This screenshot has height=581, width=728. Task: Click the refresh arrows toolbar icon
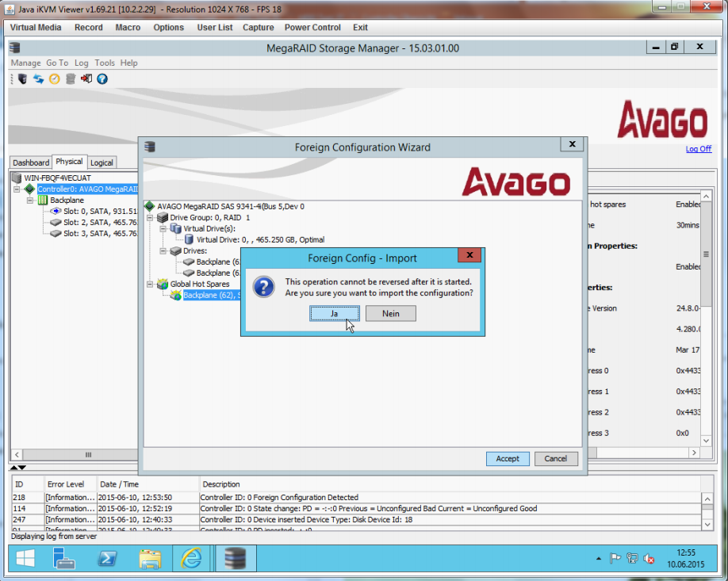38,78
